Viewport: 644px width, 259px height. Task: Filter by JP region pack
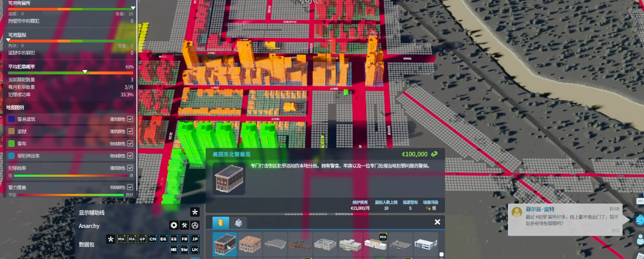click(195, 239)
